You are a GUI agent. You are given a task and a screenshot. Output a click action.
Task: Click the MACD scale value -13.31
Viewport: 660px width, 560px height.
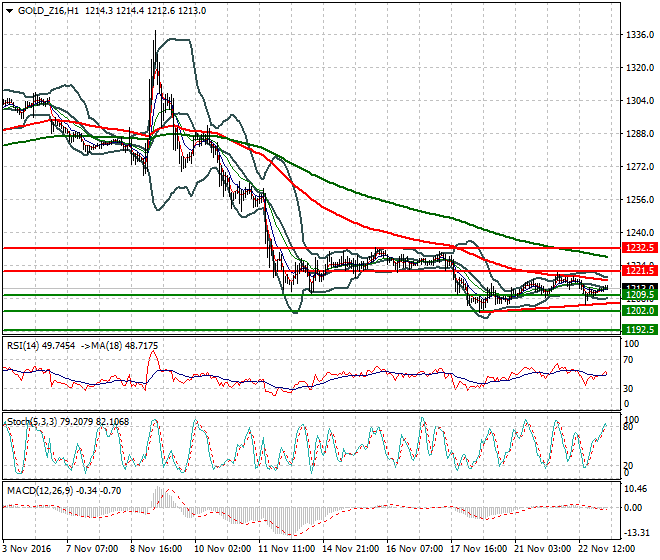click(636, 533)
